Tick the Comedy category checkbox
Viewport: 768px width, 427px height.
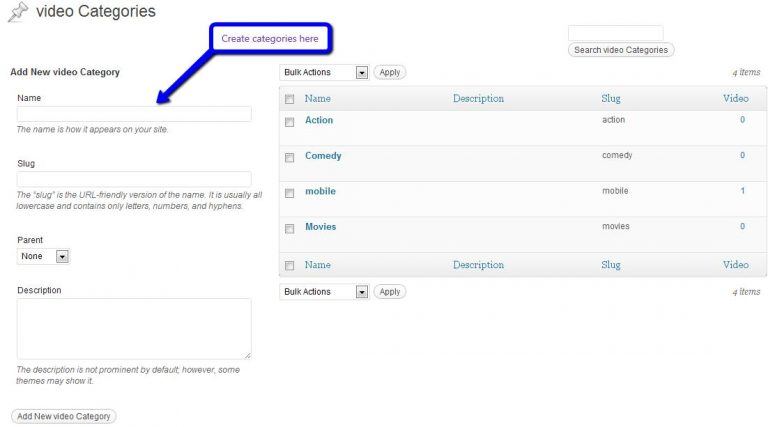tap(289, 158)
